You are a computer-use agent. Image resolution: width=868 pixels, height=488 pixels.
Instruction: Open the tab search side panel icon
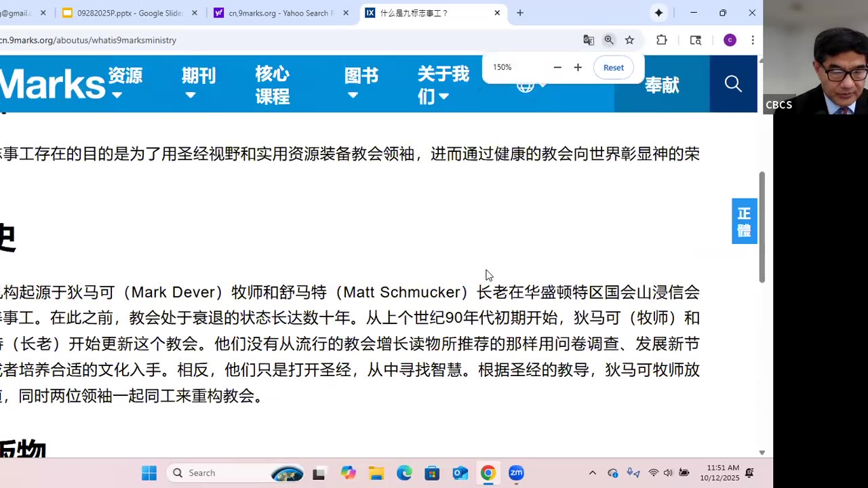coord(696,40)
